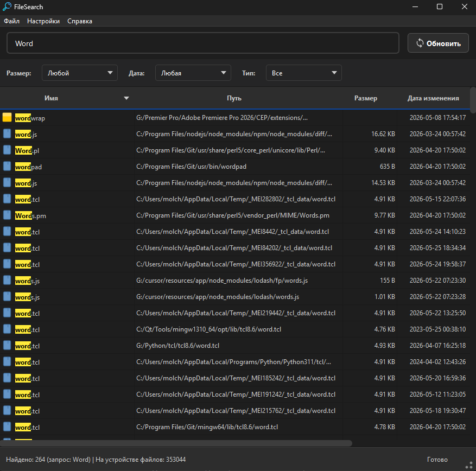Viewport: 476px width, 471px height.
Task: Click the FileSearch magnifier app icon
Action: pos(7,7)
